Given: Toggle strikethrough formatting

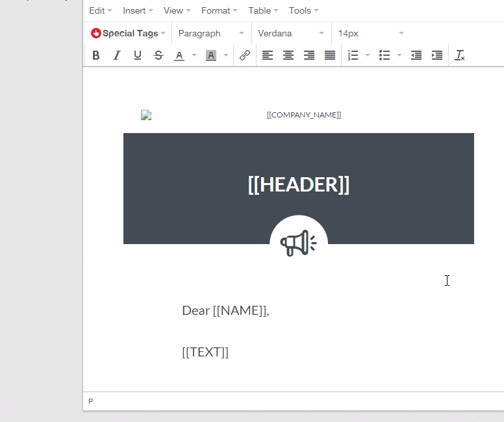Looking at the screenshot, I should point(158,55).
